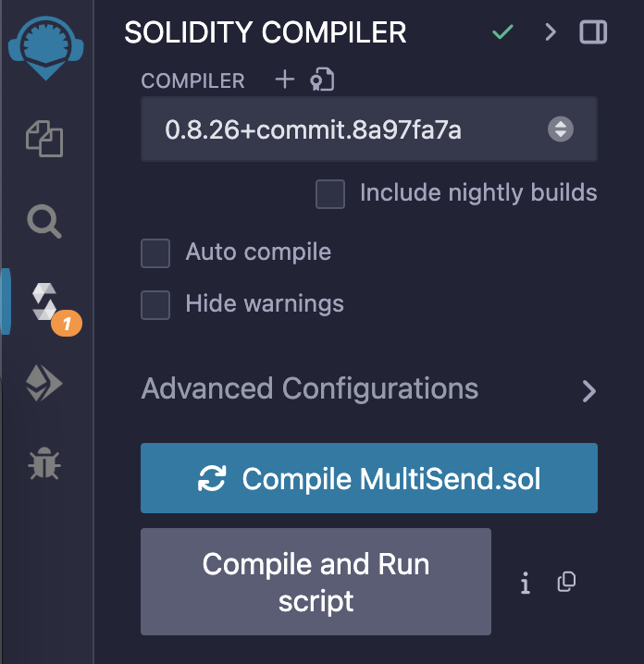The height and width of the screenshot is (664, 644).
Task: Open Deploy and Run Transactions icon
Action: point(43,383)
